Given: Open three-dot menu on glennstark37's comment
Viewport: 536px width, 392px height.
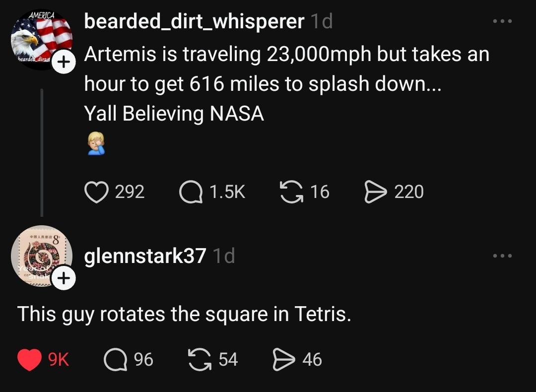Looking at the screenshot, I should tap(503, 255).
